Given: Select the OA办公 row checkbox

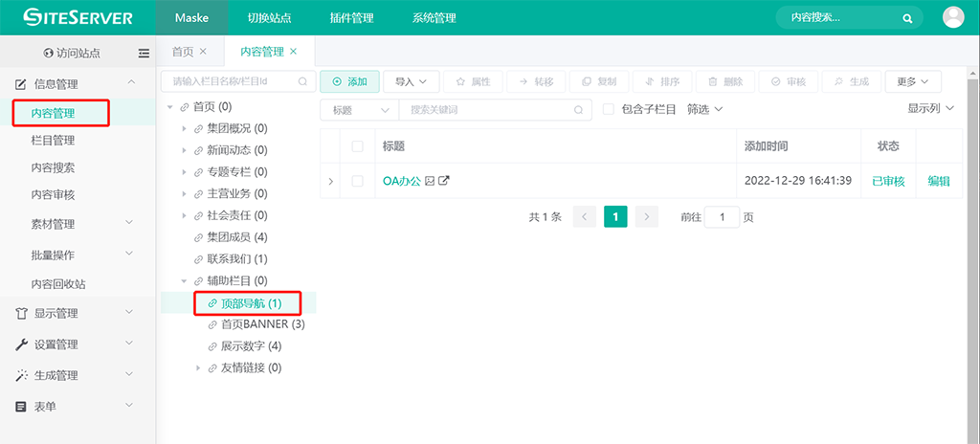Looking at the screenshot, I should [x=357, y=181].
